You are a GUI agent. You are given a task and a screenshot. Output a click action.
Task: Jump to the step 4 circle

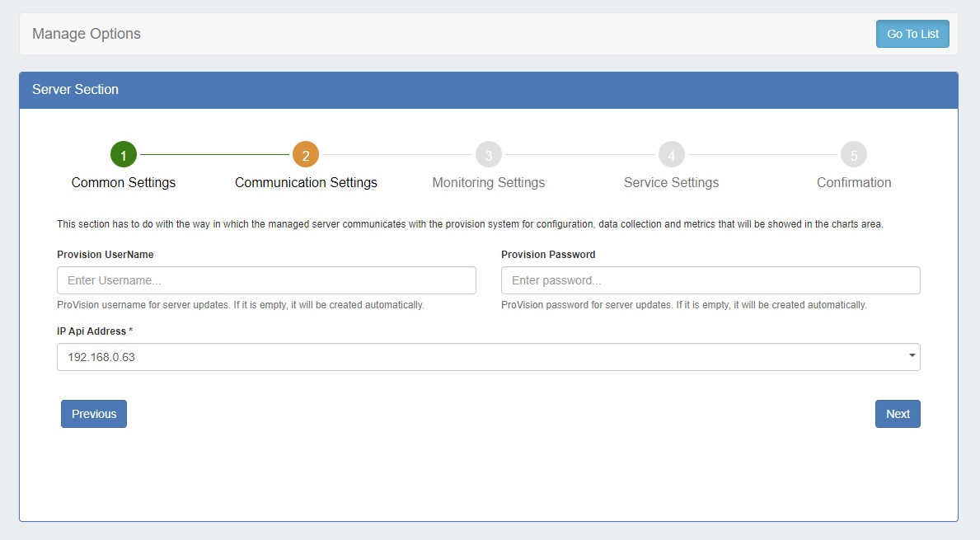[x=671, y=154]
